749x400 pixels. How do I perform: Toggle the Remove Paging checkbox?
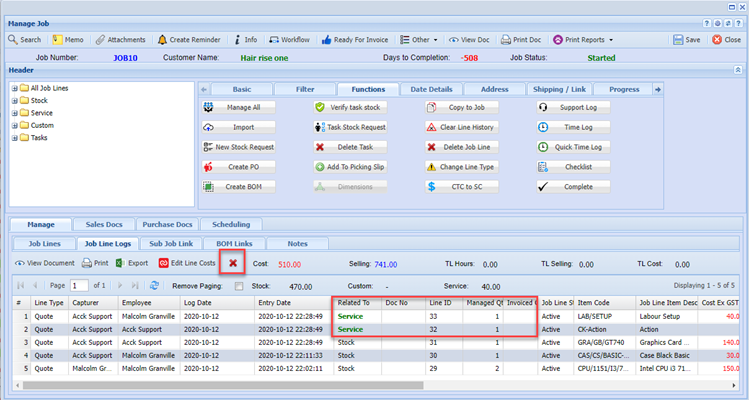(x=237, y=285)
